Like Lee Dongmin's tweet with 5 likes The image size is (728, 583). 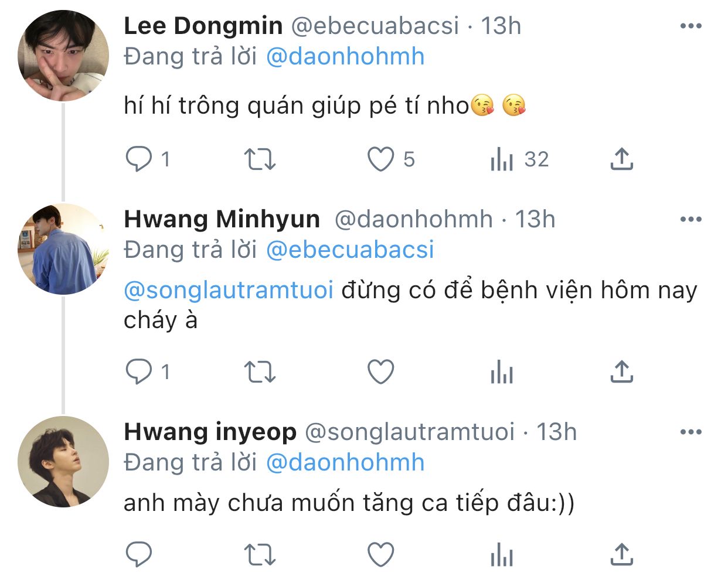[x=381, y=159]
